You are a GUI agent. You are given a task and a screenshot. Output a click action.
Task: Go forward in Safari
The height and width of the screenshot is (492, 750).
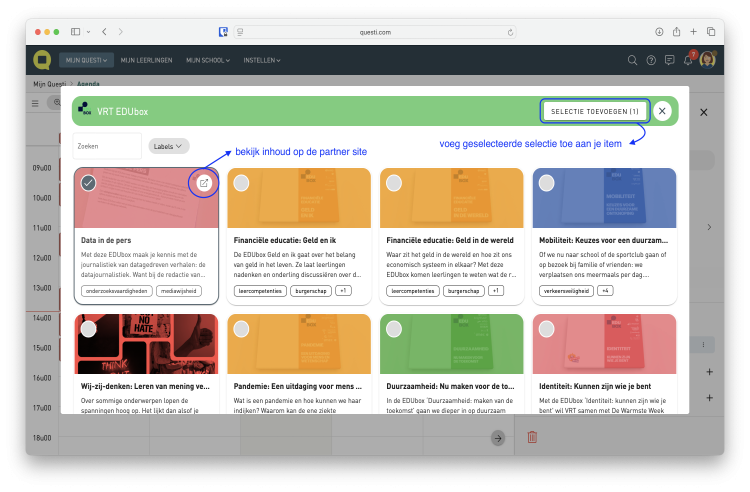[121, 32]
